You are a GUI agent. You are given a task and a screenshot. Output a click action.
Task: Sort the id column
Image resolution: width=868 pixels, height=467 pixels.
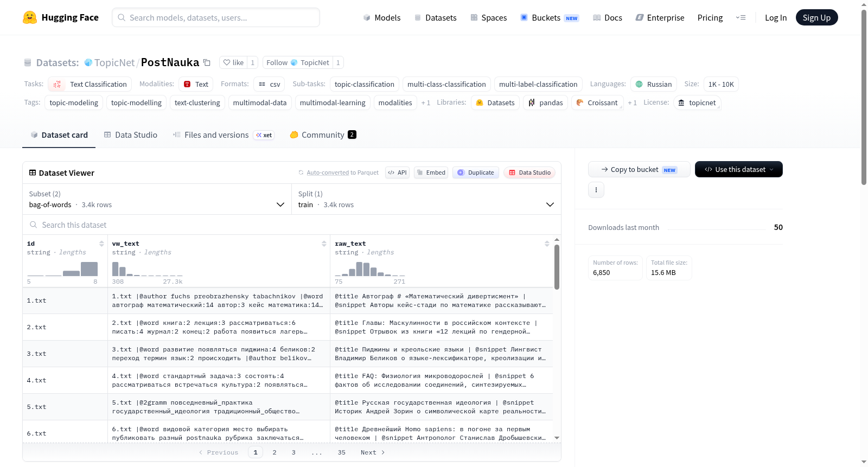[101, 244]
